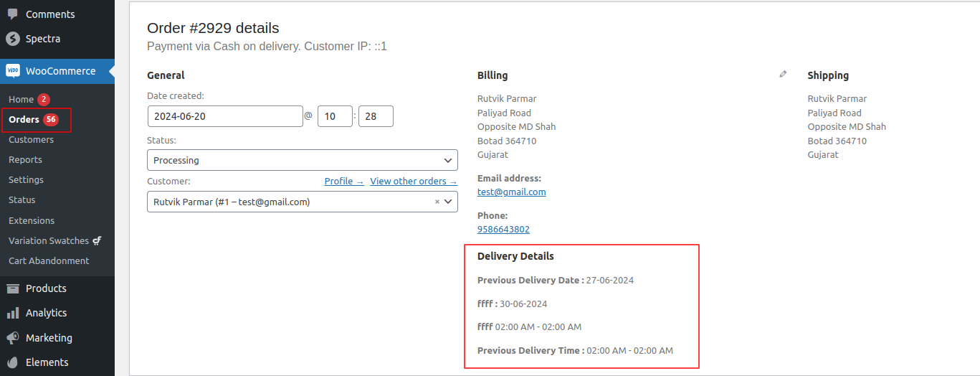Click the Billing heading
Viewport: 980px width, 376px height.
[493, 75]
